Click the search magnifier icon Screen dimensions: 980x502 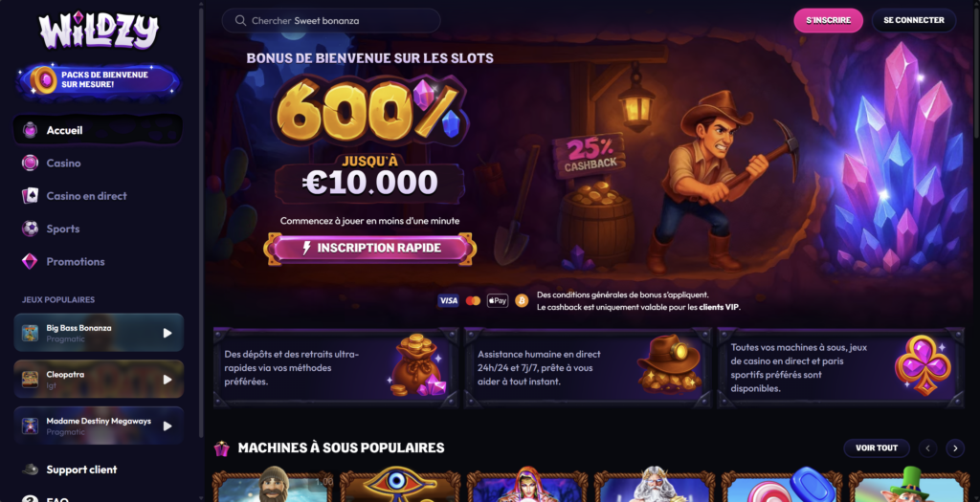point(240,21)
